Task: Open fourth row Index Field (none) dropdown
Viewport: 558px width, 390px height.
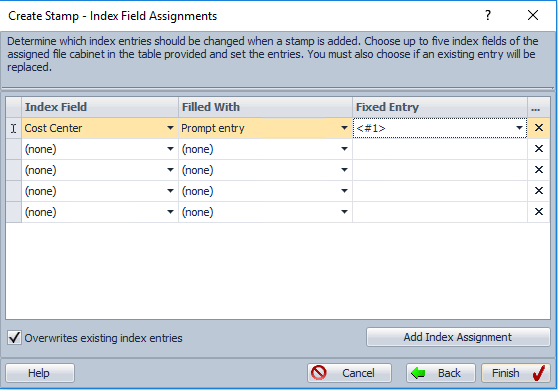Action: click(170, 191)
